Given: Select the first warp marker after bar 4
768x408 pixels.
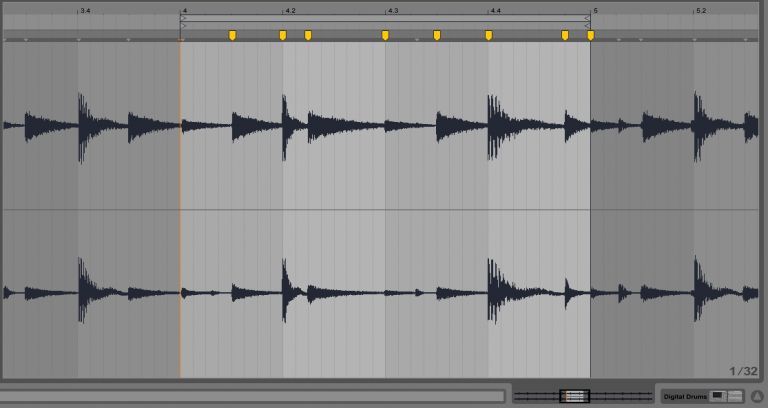Looking at the screenshot, I should tap(232, 35).
